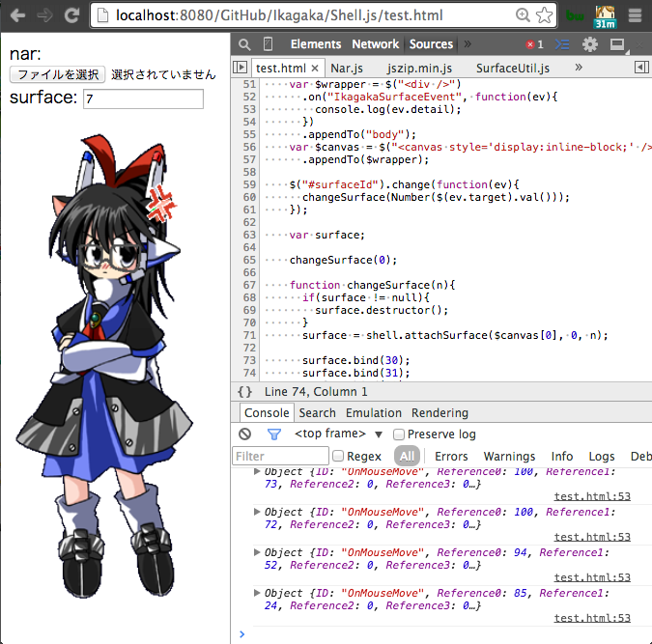Screen dimensions: 652x644
Task: Show the debugger sidebar pane
Action: click(x=641, y=68)
